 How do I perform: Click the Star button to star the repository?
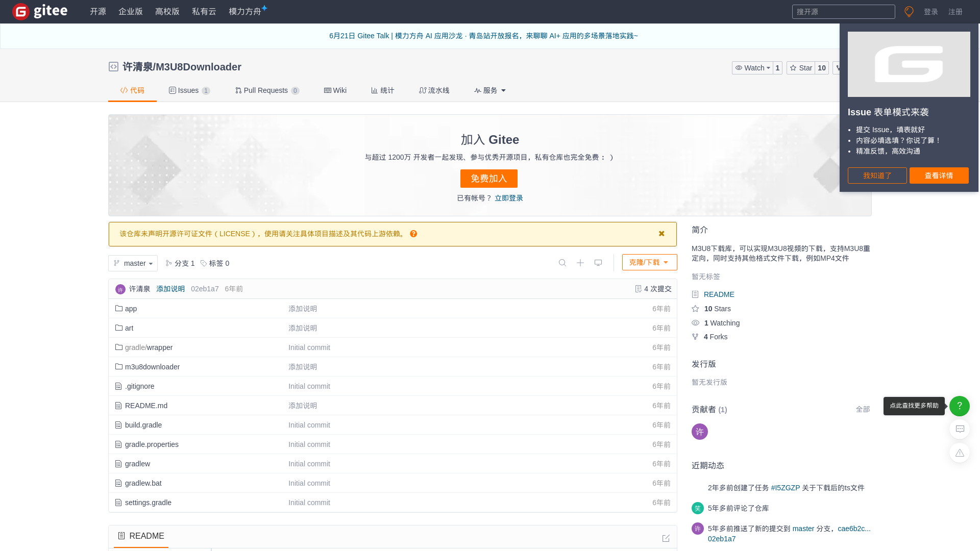tap(801, 68)
